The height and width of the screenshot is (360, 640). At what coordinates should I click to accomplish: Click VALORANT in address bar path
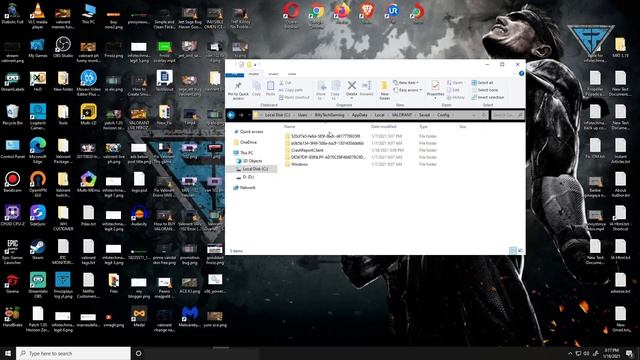tap(402, 115)
